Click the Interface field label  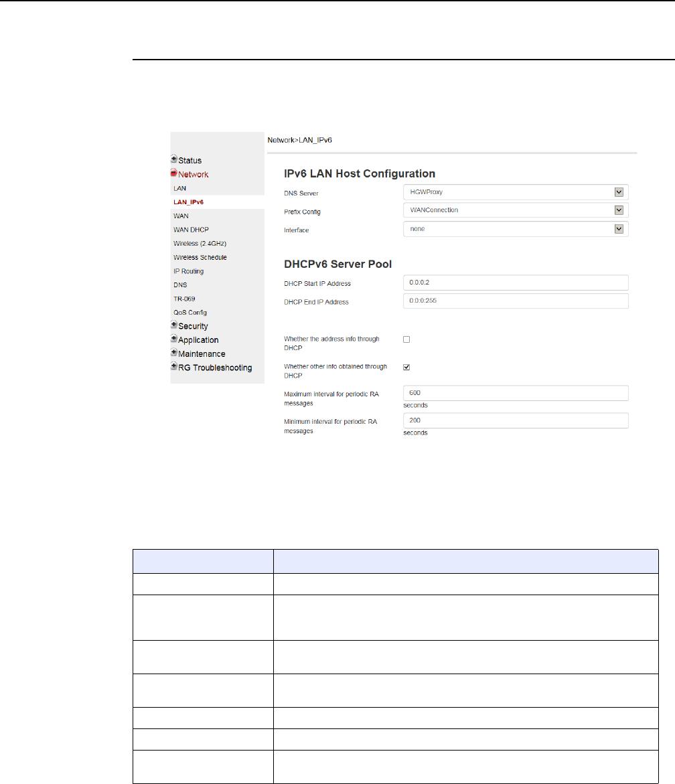(297, 230)
